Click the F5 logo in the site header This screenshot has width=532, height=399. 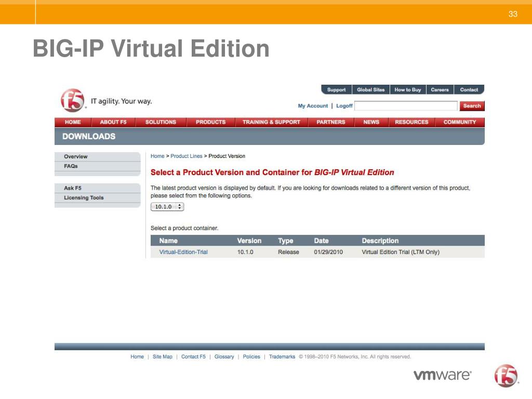point(72,100)
